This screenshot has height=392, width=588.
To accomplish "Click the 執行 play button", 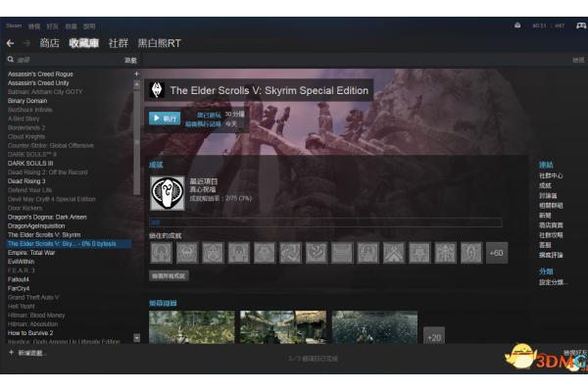I will pyautogui.click(x=165, y=119).
